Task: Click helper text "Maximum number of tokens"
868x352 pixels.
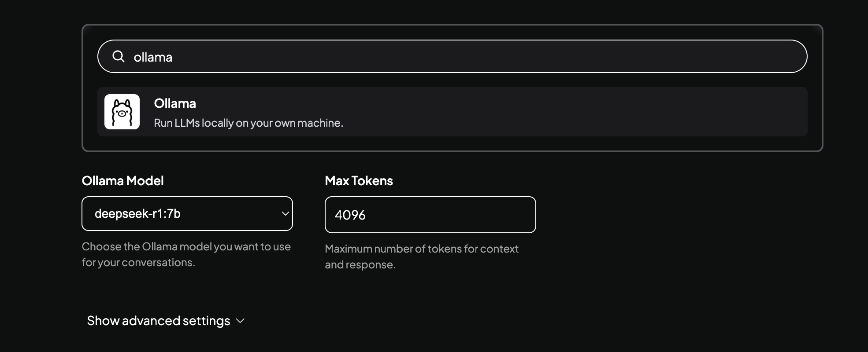Action: tap(422, 257)
